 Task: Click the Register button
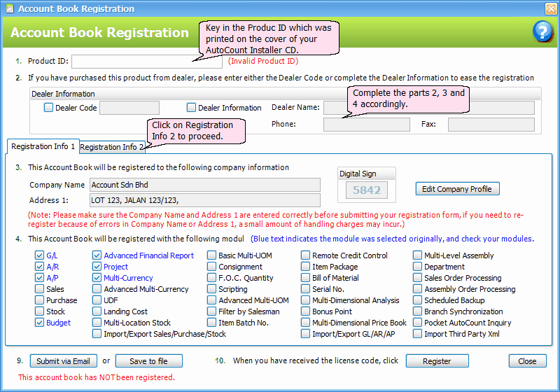437,361
